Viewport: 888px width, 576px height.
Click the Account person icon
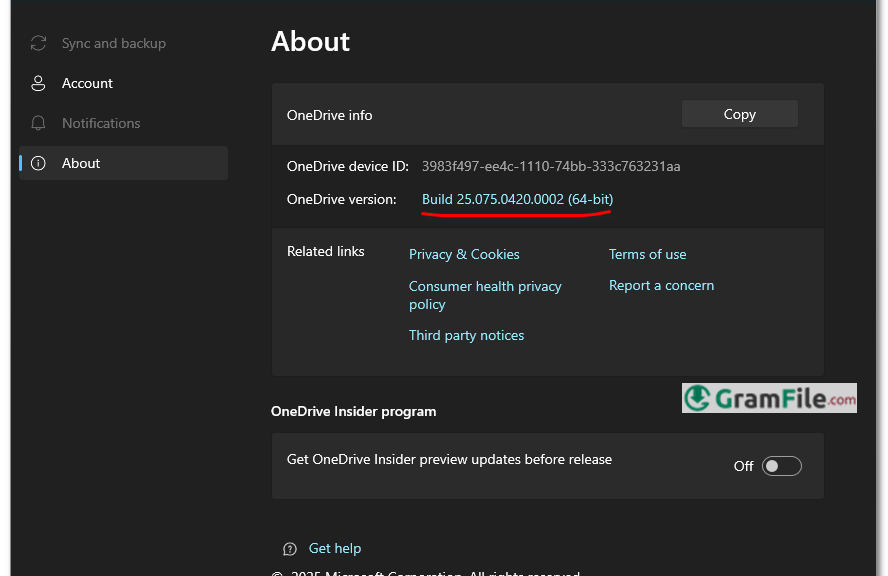[x=38, y=83]
